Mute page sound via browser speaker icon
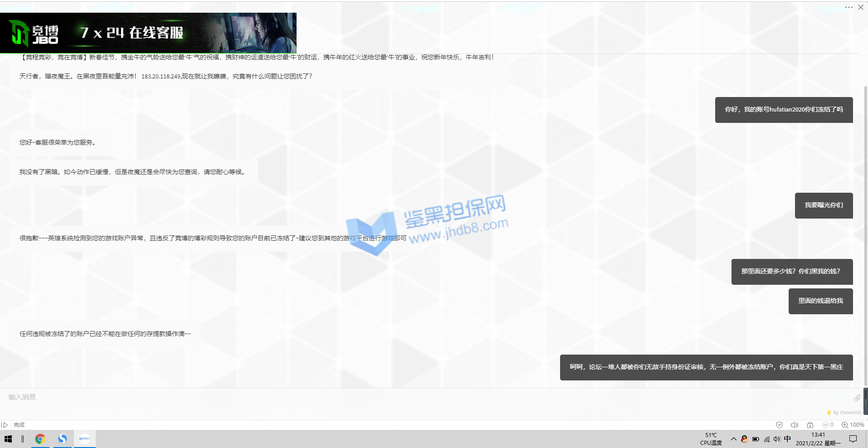The width and height of the screenshot is (868, 448). tap(794, 425)
